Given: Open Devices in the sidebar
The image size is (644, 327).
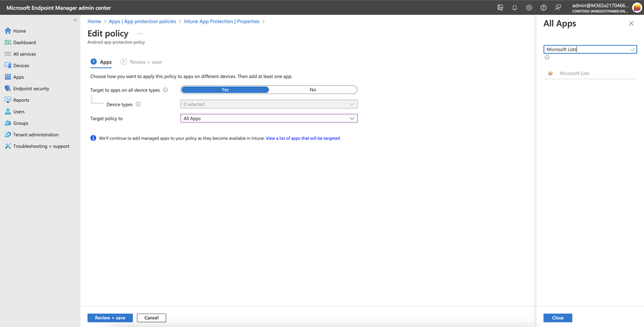Looking at the screenshot, I should coord(21,65).
